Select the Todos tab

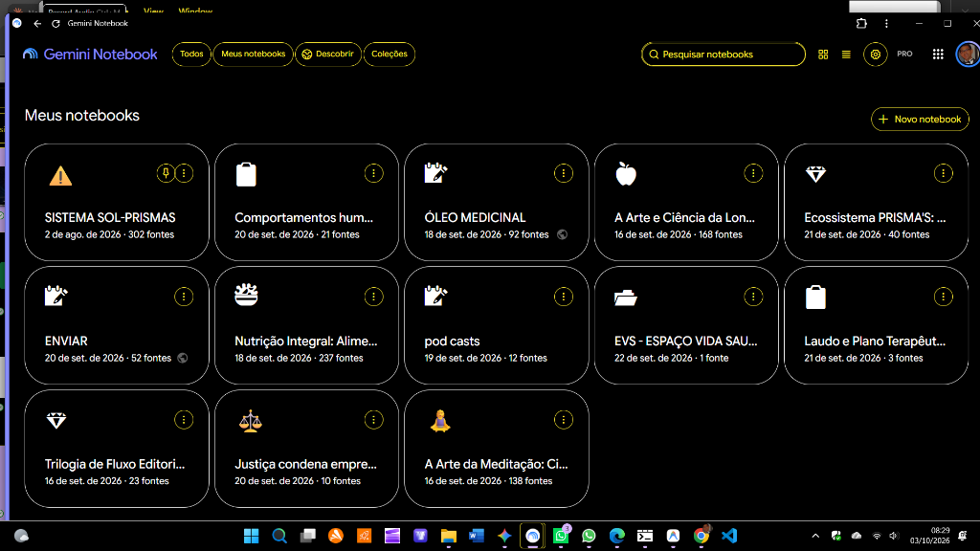(191, 54)
